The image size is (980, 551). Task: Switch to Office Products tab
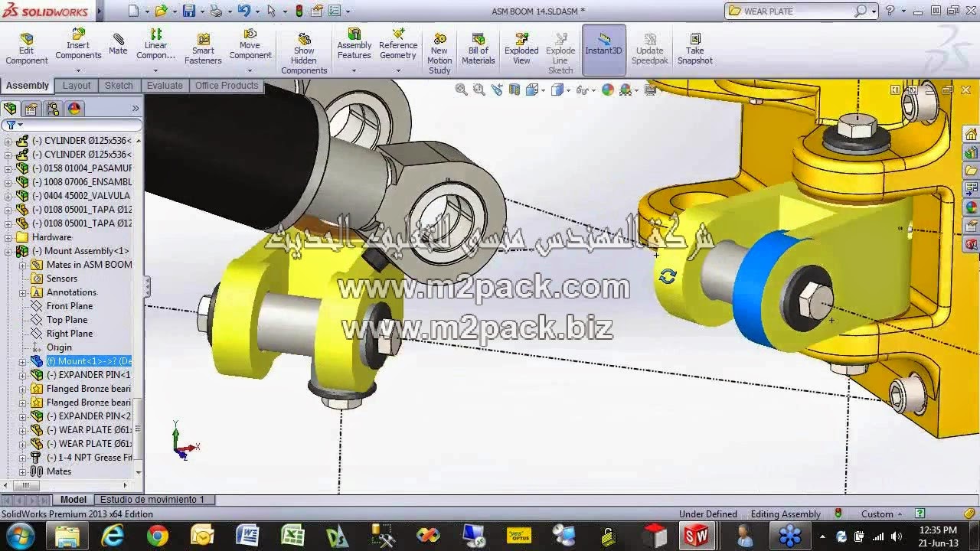tap(227, 86)
